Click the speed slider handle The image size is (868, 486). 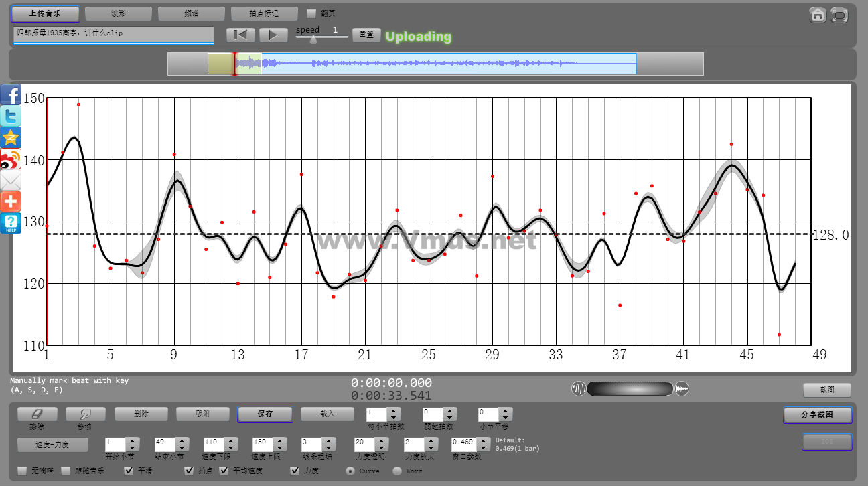pyautogui.click(x=313, y=40)
